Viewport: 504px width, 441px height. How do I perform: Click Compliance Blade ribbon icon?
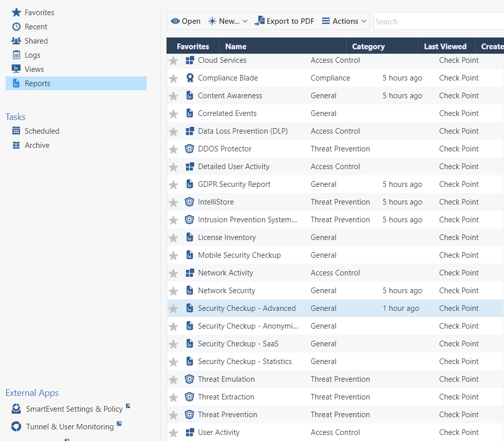[190, 78]
